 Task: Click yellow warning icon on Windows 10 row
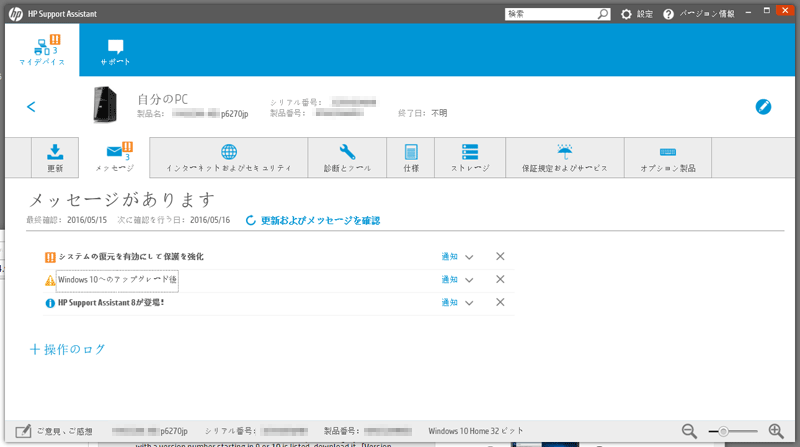[50, 280]
